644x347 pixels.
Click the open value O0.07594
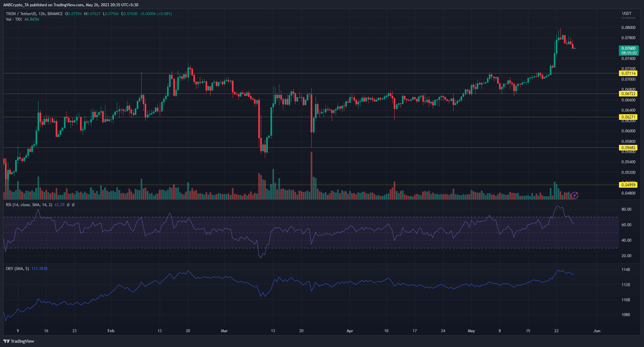[x=73, y=14]
